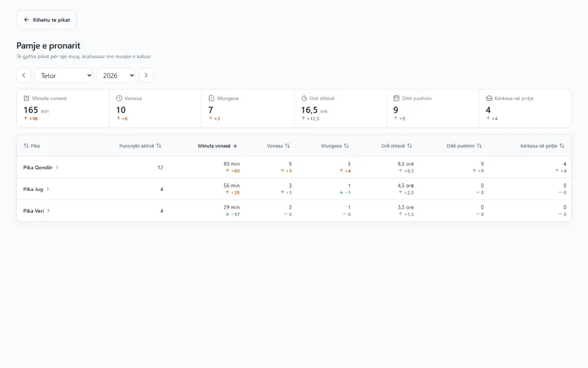Sort table by Orë shtesë column header text
Image resolution: width=588 pixels, height=368 pixels.
pyautogui.click(x=393, y=145)
